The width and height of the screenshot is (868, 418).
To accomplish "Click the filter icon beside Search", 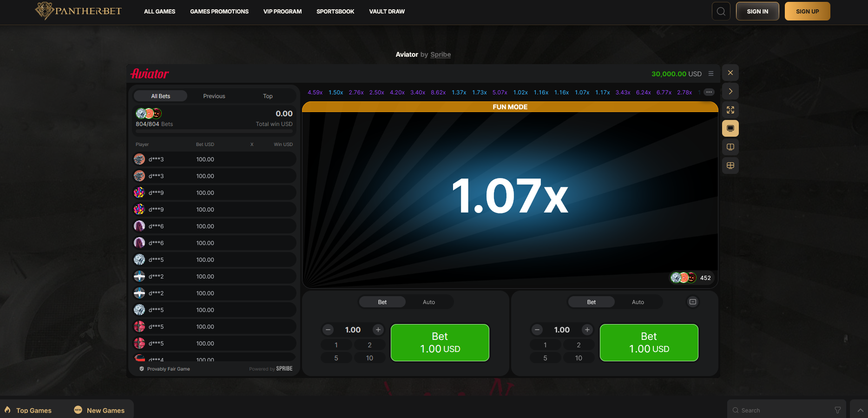I will click(x=837, y=410).
